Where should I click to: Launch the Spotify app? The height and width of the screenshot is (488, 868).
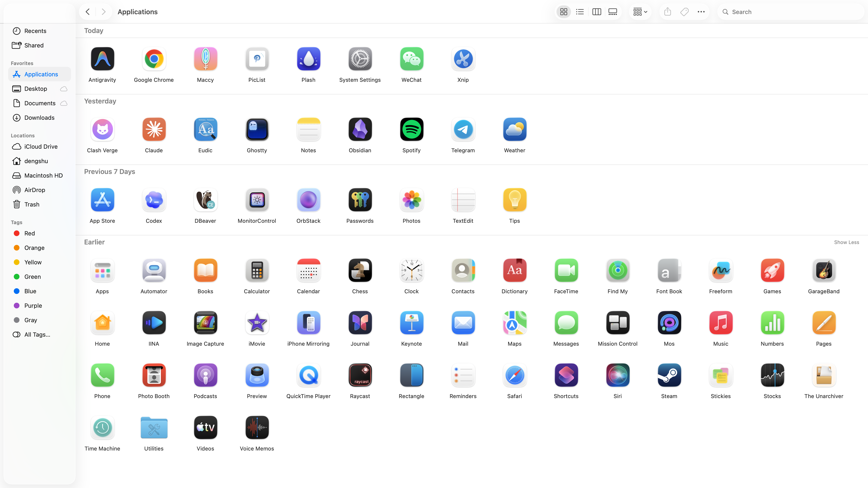411,129
